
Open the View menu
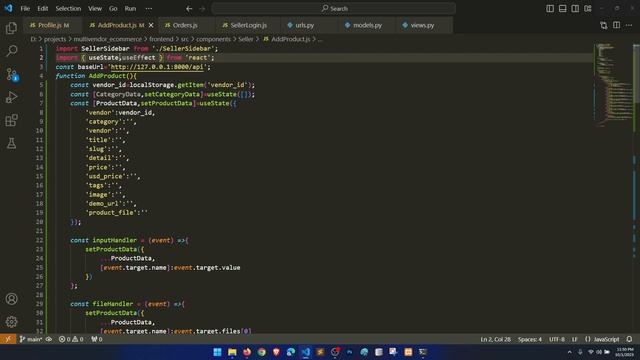click(x=95, y=8)
